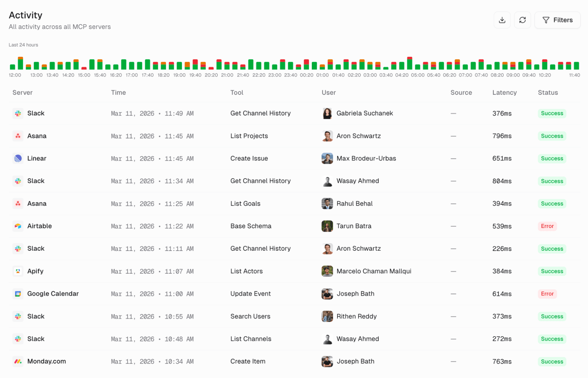Viewport: 588px width, 378px height.
Task: Click the Last 24 hours label
Action: coord(23,45)
